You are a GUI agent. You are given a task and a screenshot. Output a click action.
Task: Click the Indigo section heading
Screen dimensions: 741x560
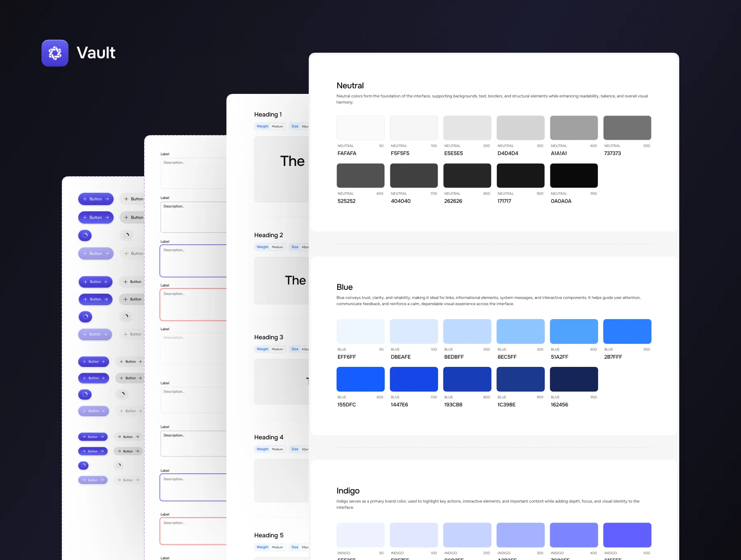(x=348, y=491)
